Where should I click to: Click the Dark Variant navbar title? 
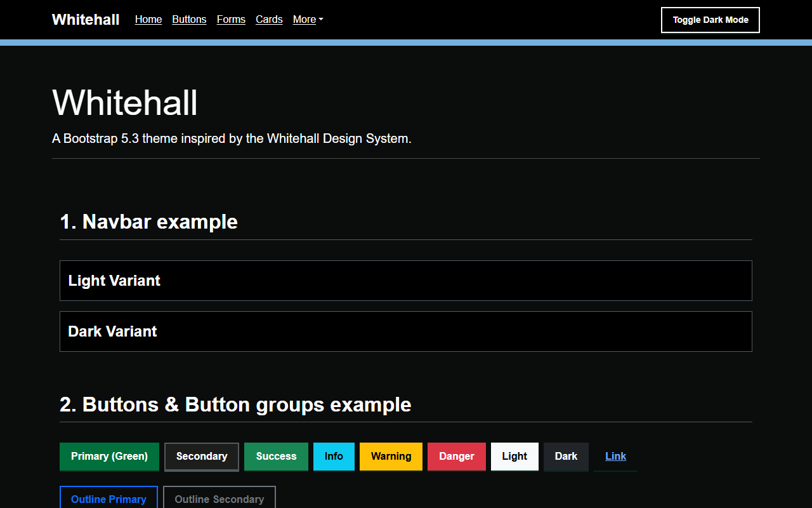112,331
